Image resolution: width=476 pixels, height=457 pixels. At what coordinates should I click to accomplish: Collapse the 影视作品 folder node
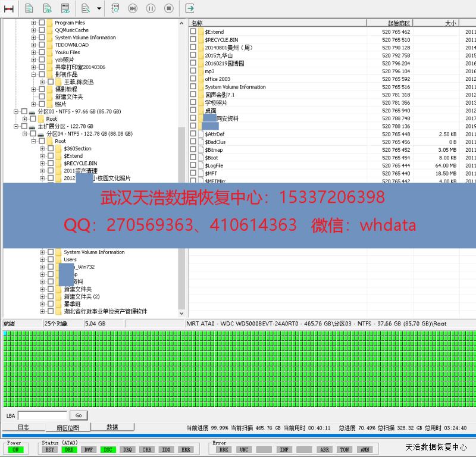[34, 75]
